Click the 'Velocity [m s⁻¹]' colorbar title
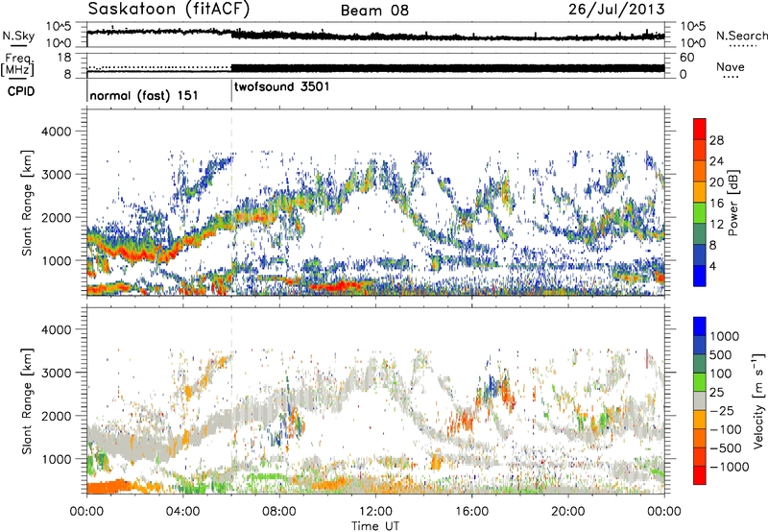This screenshot has height=532, width=768. tap(758, 400)
